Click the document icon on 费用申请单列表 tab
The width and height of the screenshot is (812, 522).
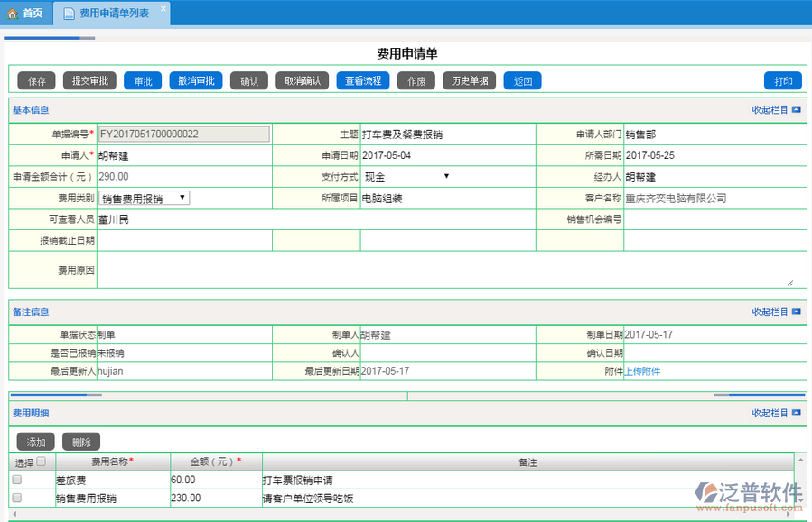pos(69,14)
